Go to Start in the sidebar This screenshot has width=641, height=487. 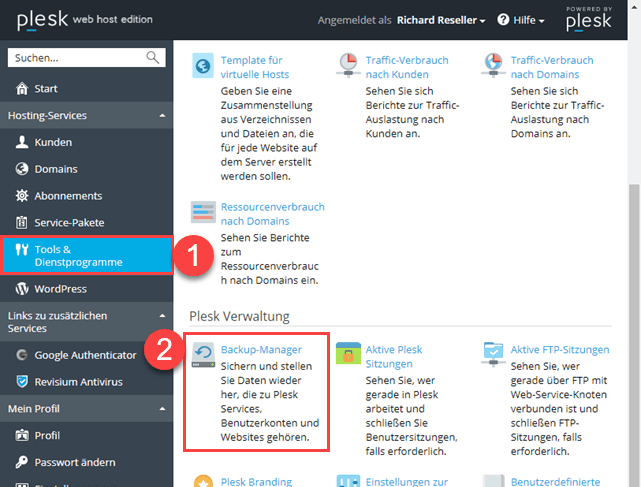(x=86, y=88)
